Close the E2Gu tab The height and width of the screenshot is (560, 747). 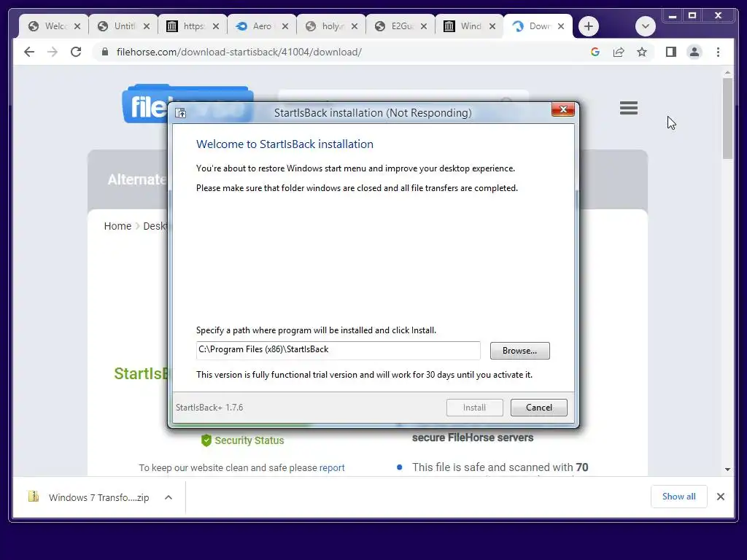(x=424, y=26)
